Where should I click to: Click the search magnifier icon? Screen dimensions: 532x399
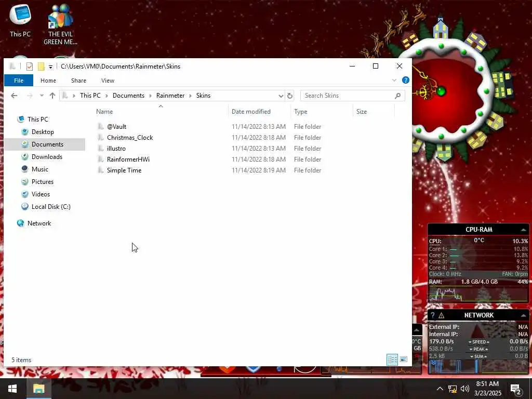397,96
